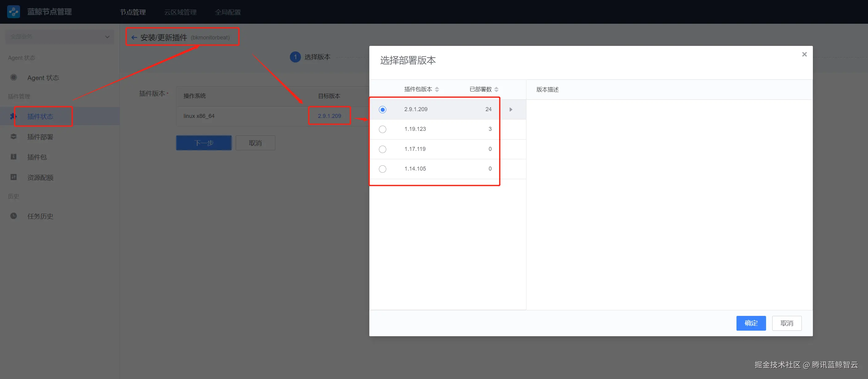Open the 全局配置 top menu
This screenshot has height=379, width=868.
tap(228, 12)
